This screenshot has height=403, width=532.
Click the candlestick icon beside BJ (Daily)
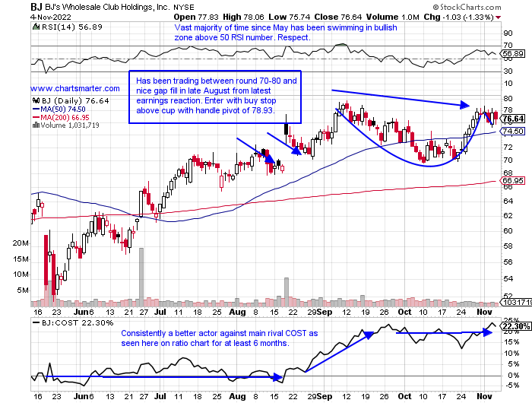[x=36, y=101]
